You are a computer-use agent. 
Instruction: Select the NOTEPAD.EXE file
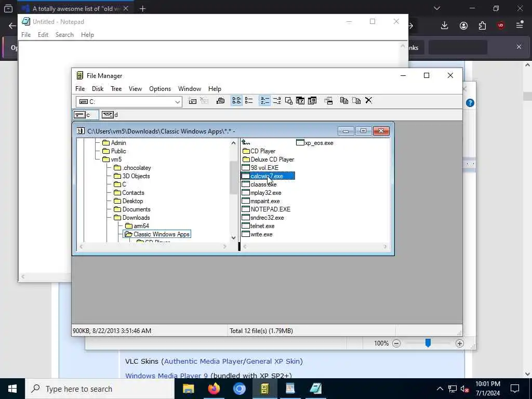(267, 209)
